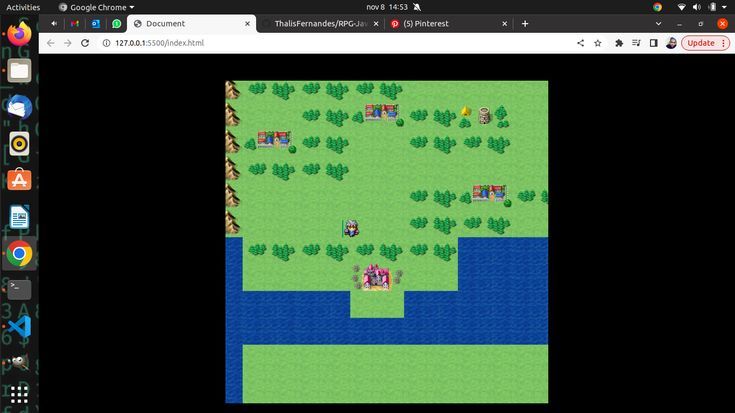Open the Terminal from the dock
This screenshot has height=413, width=735.
pyautogui.click(x=19, y=289)
